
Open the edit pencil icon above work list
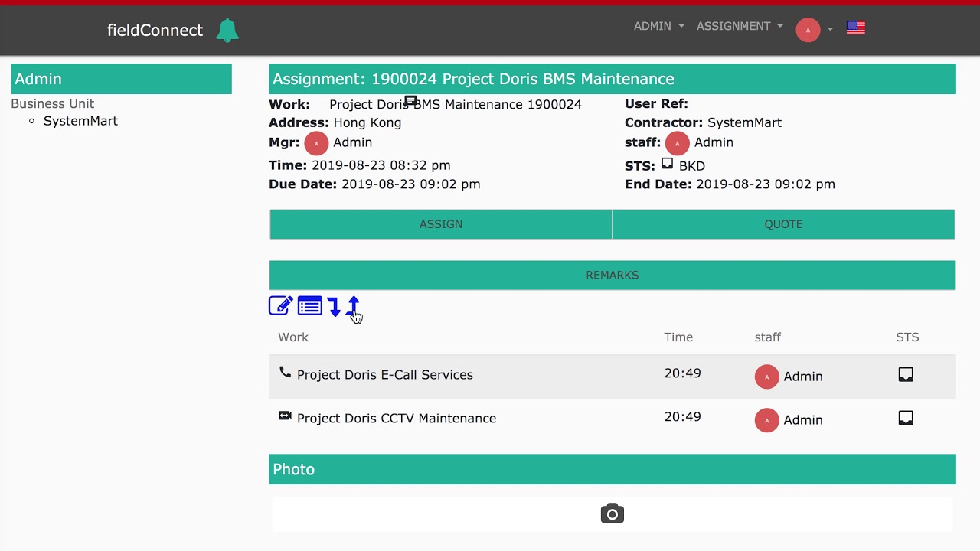(x=280, y=306)
